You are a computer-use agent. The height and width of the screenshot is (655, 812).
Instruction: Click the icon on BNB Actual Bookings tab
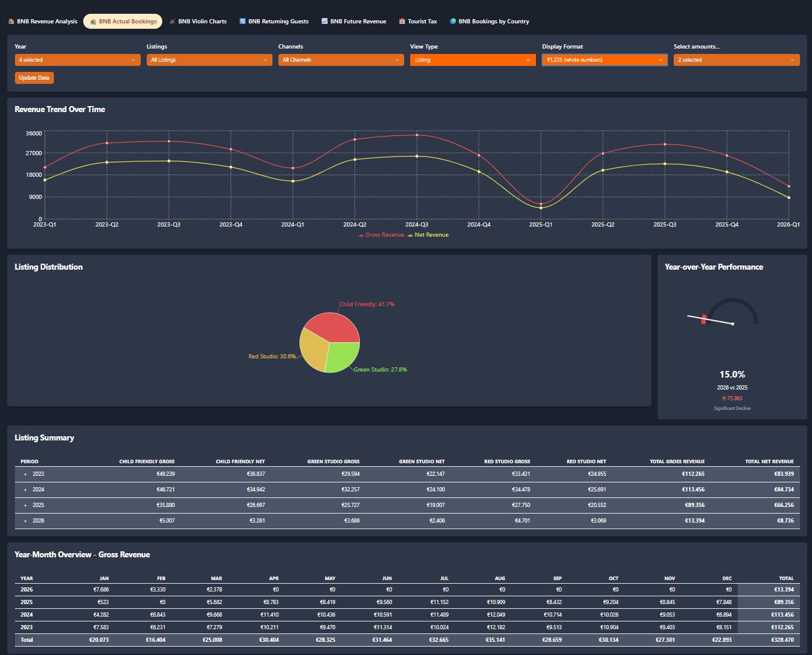93,22
